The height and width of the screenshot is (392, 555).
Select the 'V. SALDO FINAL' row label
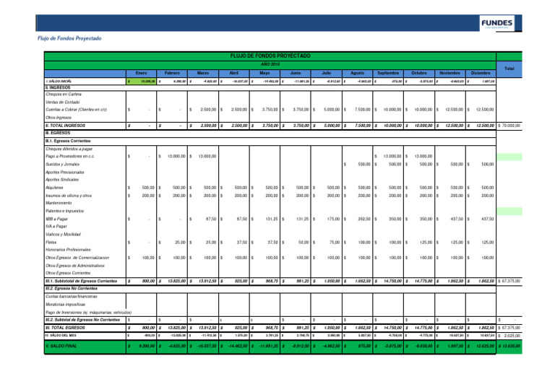click(x=61, y=346)
